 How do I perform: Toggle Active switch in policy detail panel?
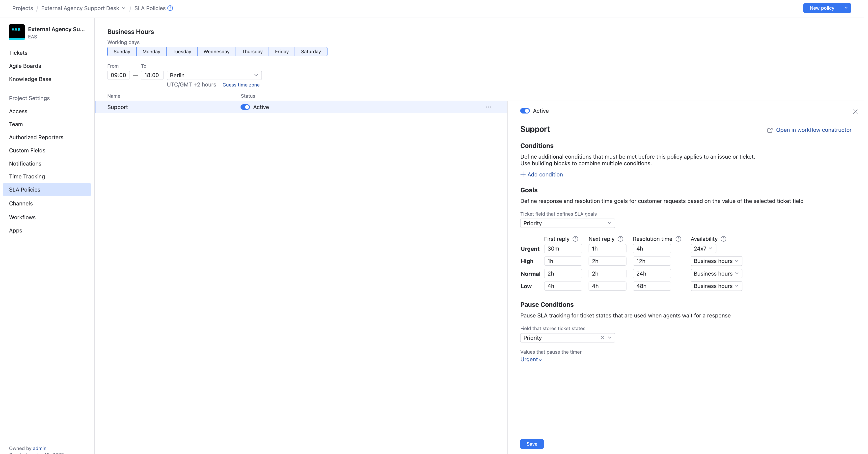coord(525,111)
